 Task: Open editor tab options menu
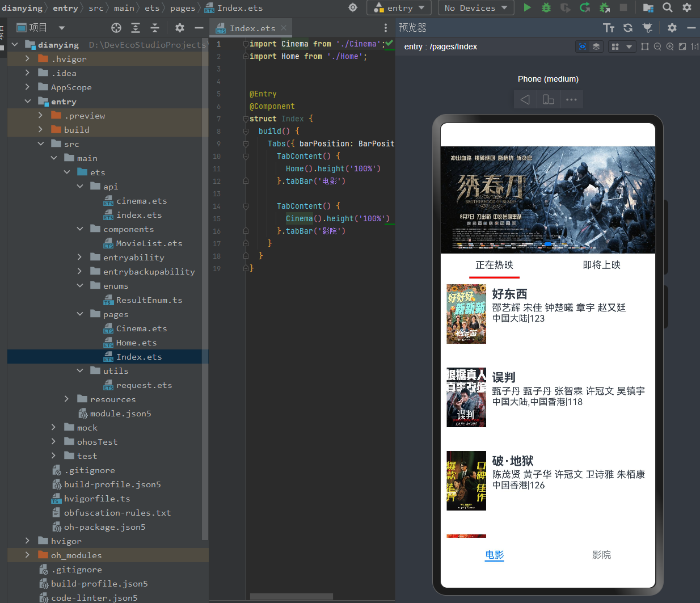click(x=386, y=28)
